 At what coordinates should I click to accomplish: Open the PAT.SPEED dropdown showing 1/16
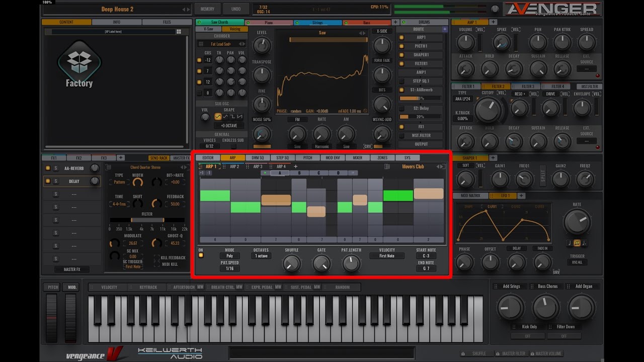click(x=229, y=268)
